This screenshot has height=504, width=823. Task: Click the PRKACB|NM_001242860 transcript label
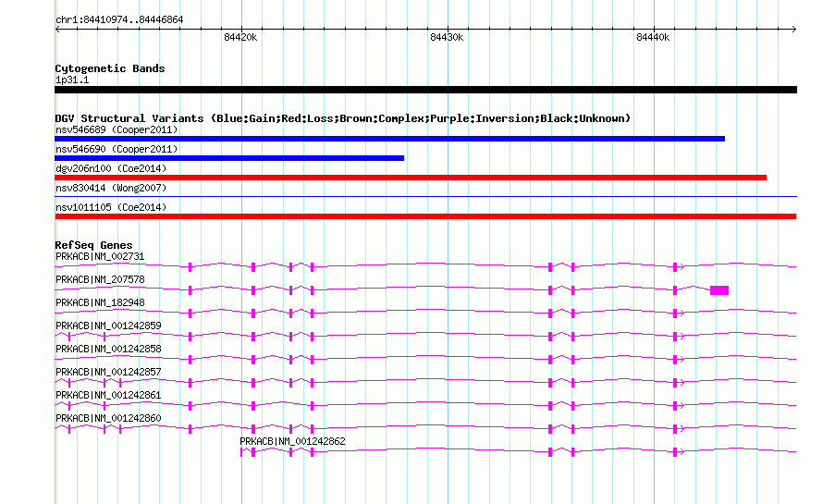pyautogui.click(x=108, y=418)
